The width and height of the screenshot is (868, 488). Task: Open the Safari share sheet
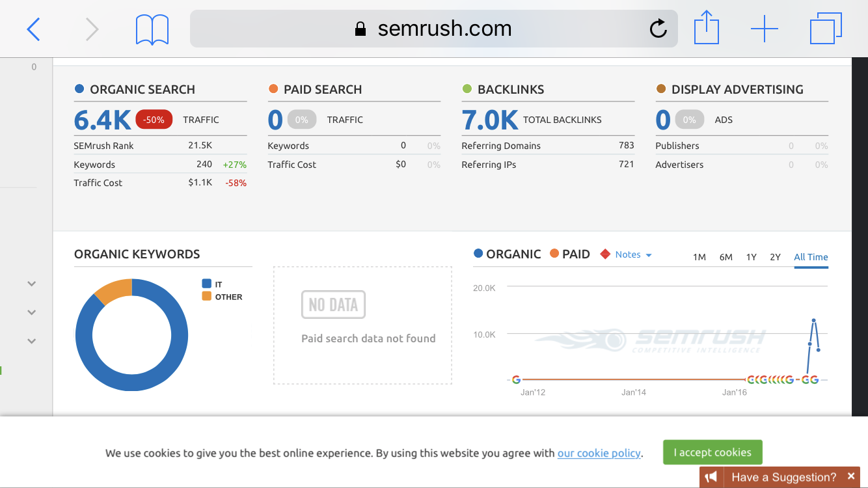(x=706, y=29)
